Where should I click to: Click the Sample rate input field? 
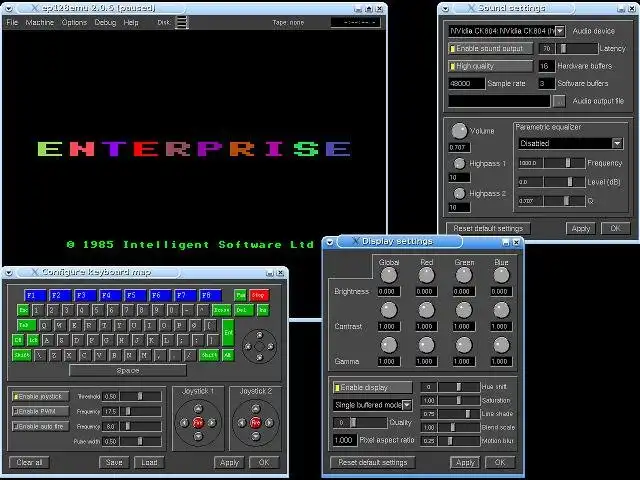467,84
